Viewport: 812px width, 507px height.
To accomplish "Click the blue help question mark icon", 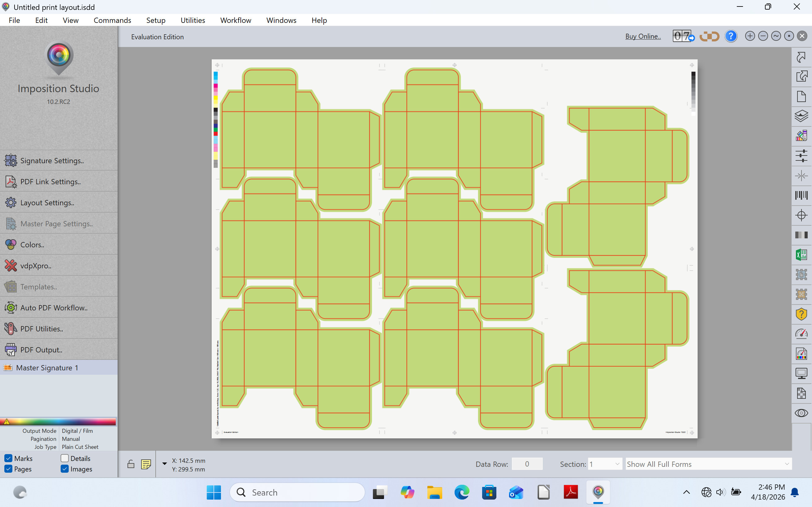I will click(731, 36).
